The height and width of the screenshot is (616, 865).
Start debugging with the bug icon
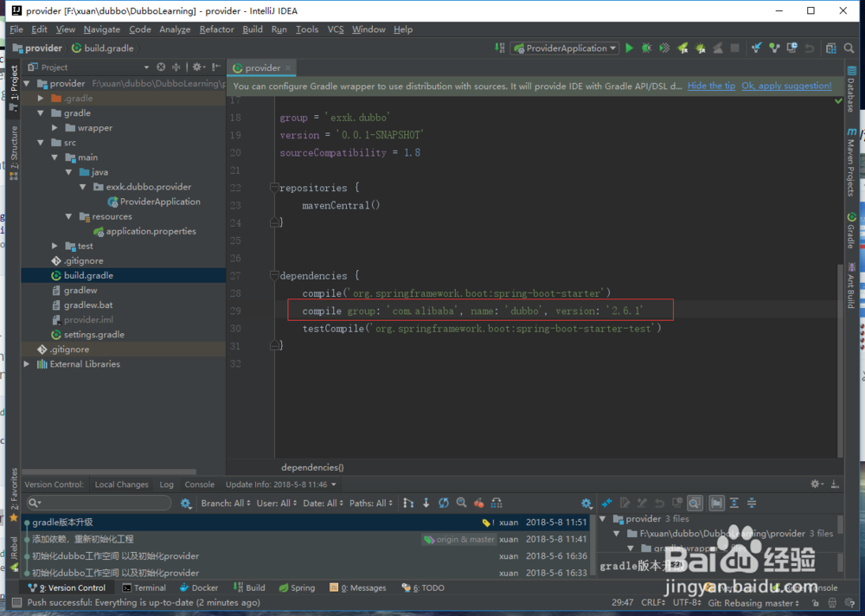click(646, 48)
